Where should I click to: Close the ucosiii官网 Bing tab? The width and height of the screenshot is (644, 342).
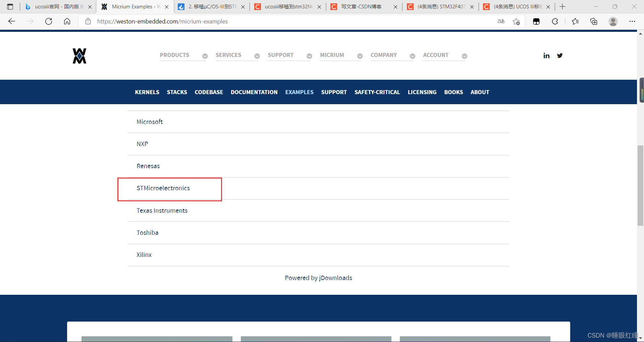click(x=90, y=7)
